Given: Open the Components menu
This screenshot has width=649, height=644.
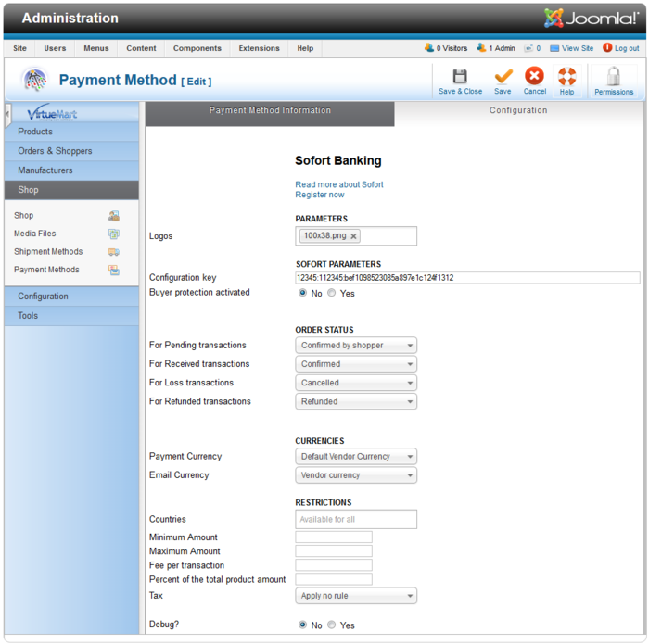Looking at the screenshot, I should point(197,48).
